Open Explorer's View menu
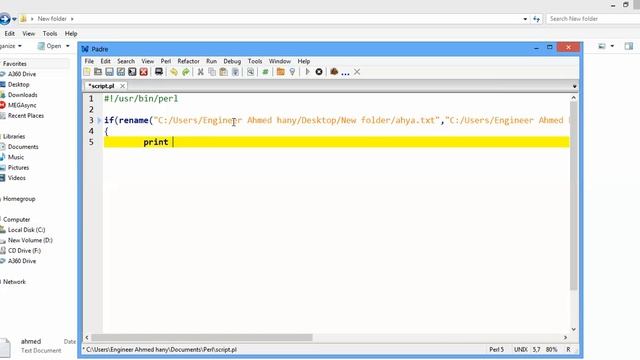Image resolution: width=640 pixels, height=360 pixels. coord(28,33)
